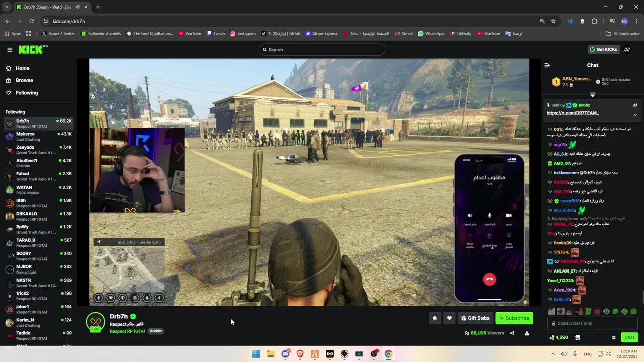Viewport: 644px width, 362px height.
Task: Click the Drb7h stream video player
Action: tap(309, 182)
